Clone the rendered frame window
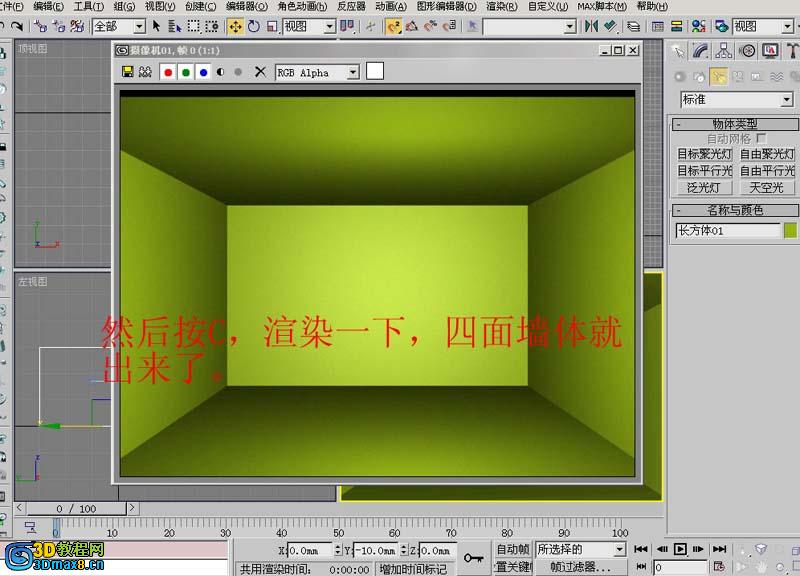The height and width of the screenshot is (576, 800). click(x=145, y=71)
